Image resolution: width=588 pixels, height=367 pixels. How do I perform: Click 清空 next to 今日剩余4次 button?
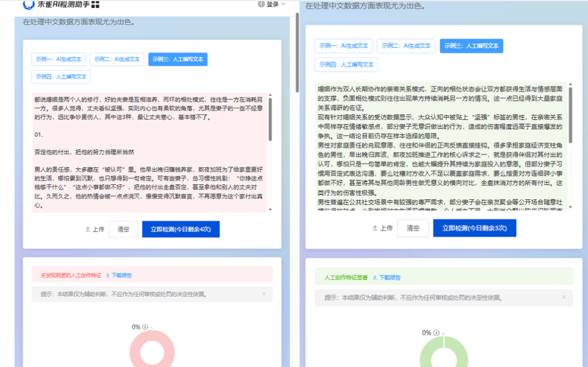[123, 229]
